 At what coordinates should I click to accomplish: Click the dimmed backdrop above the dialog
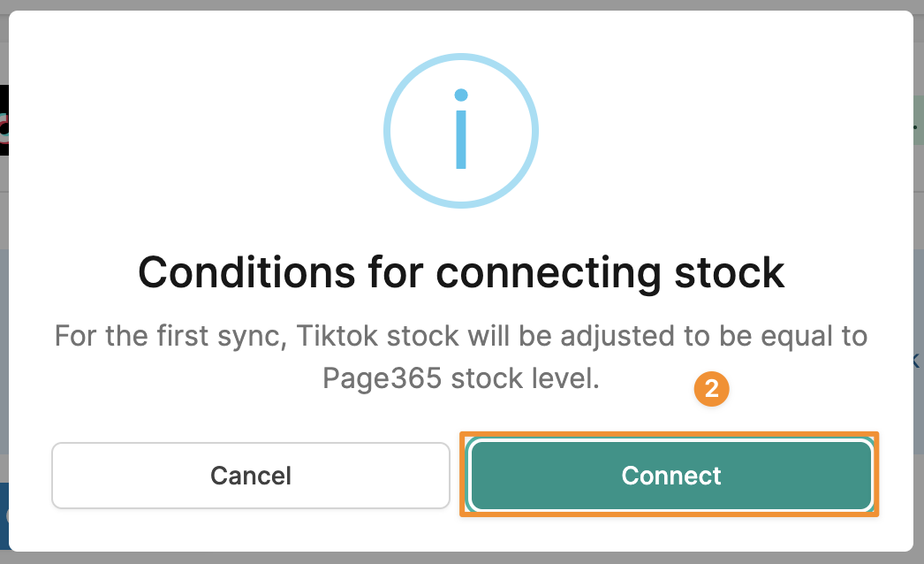click(462, 4)
